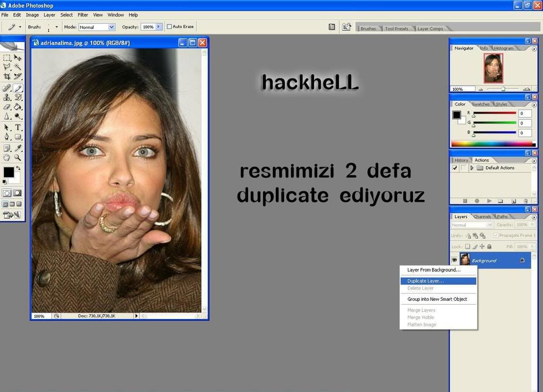Select the Path Selection arrow tool

6,128
